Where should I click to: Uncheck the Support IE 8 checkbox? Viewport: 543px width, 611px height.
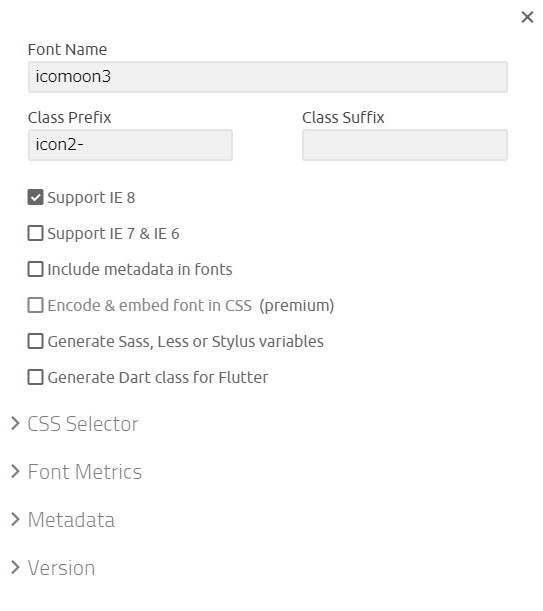point(35,197)
